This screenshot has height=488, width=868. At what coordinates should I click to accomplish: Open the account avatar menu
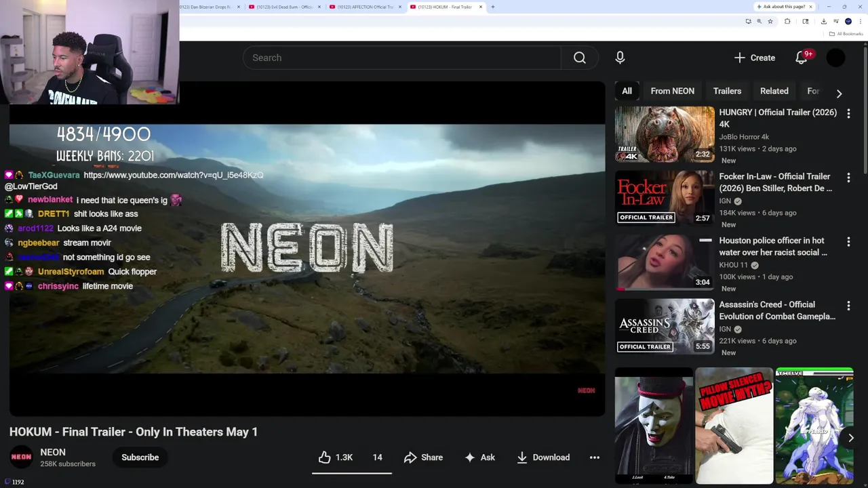click(x=835, y=58)
